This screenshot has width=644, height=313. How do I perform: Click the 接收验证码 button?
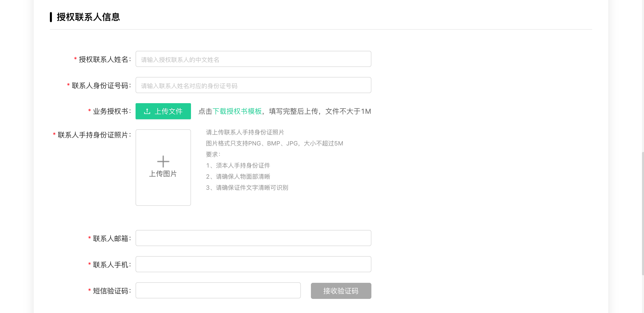coord(341,291)
